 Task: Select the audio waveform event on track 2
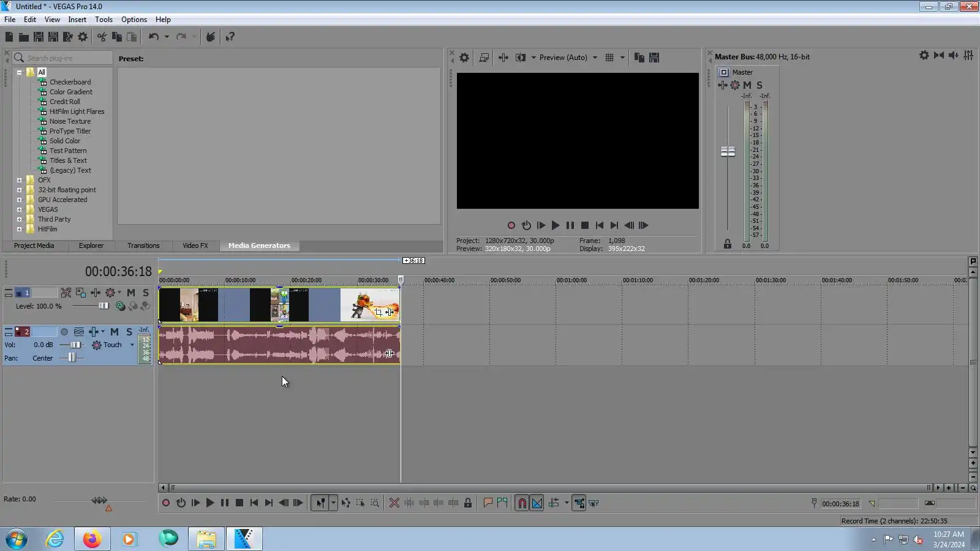[279, 345]
